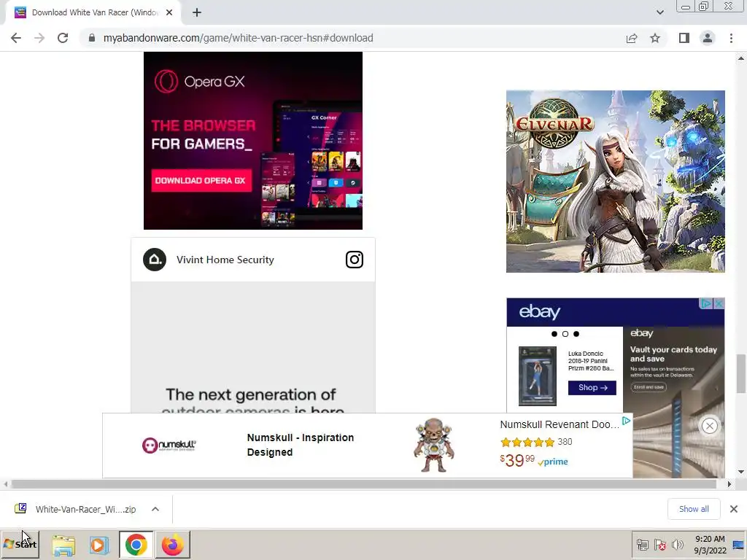The image size is (747, 560).
Task: Click the page scroll down arrow
Action: [x=741, y=472]
